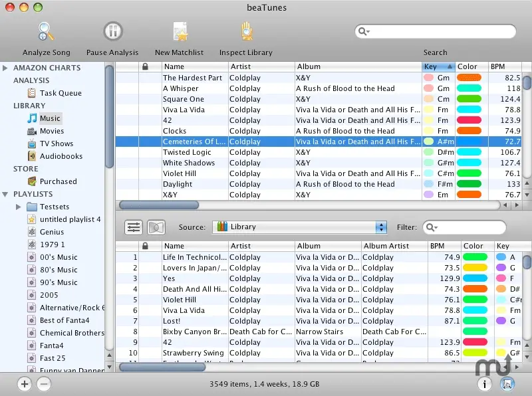Image resolution: width=532 pixels, height=396 pixels.
Task: Open the Inspect Library tool
Action: coord(247,31)
